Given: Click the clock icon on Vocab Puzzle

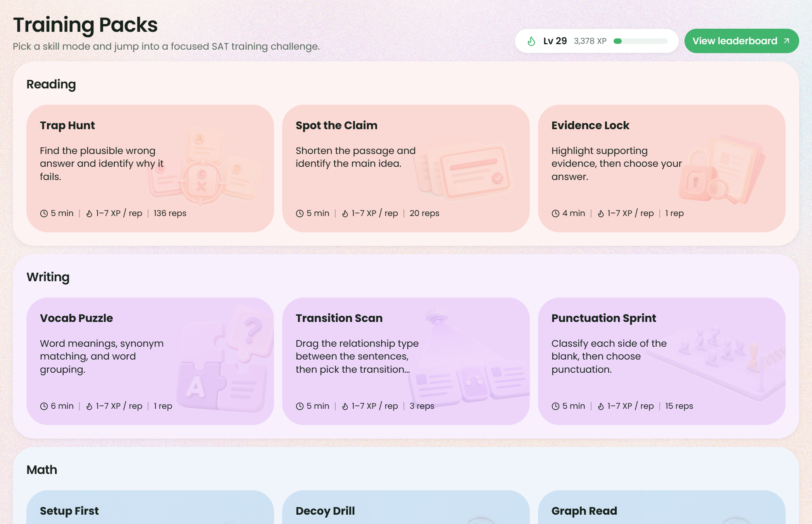Looking at the screenshot, I should pyautogui.click(x=44, y=406).
